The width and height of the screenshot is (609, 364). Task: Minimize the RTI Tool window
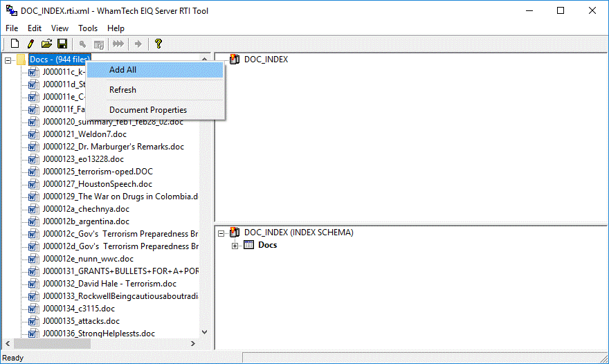[x=529, y=10]
